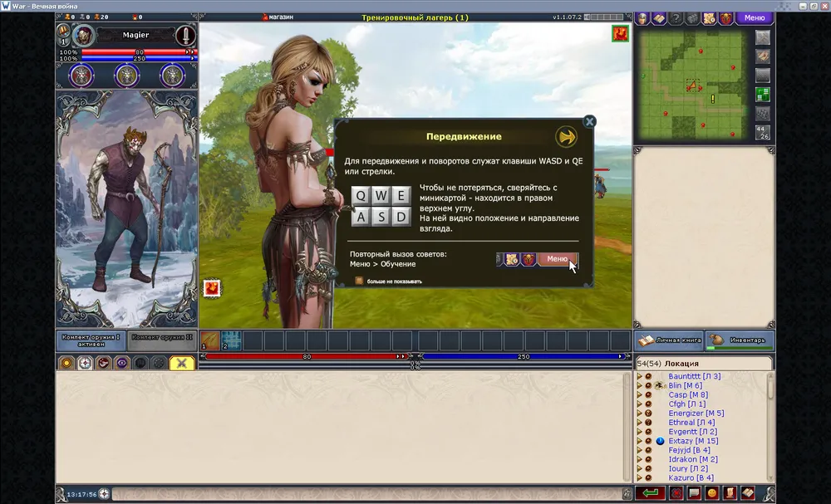
Task: Expand the arrow next to Casp
Action: coord(639,395)
